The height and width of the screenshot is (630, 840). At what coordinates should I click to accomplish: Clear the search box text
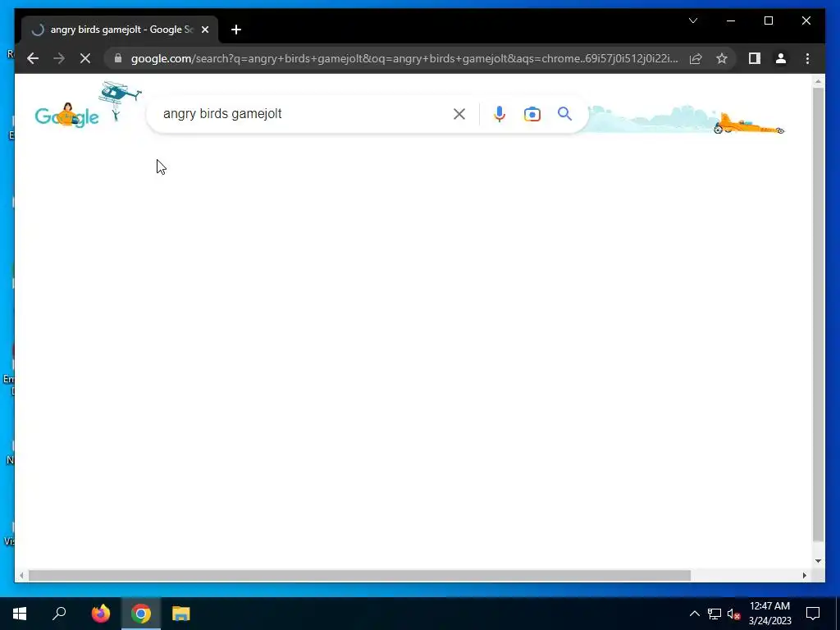coord(459,113)
